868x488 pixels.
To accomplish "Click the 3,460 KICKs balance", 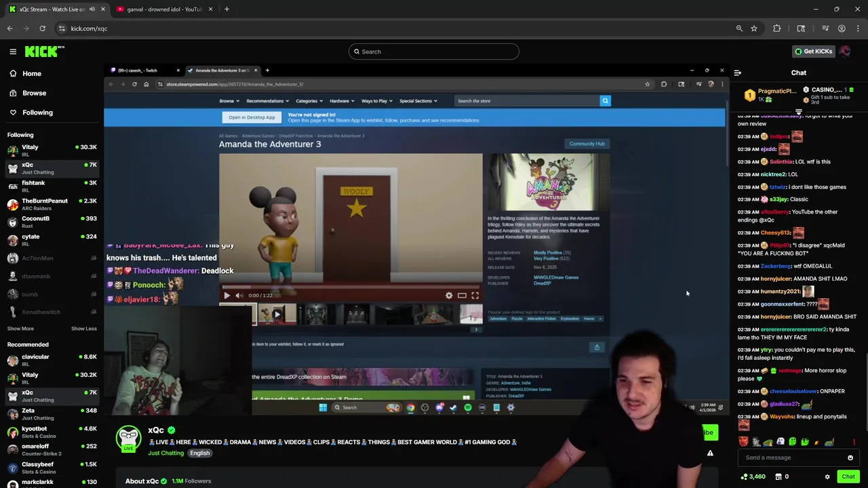I will point(753,476).
